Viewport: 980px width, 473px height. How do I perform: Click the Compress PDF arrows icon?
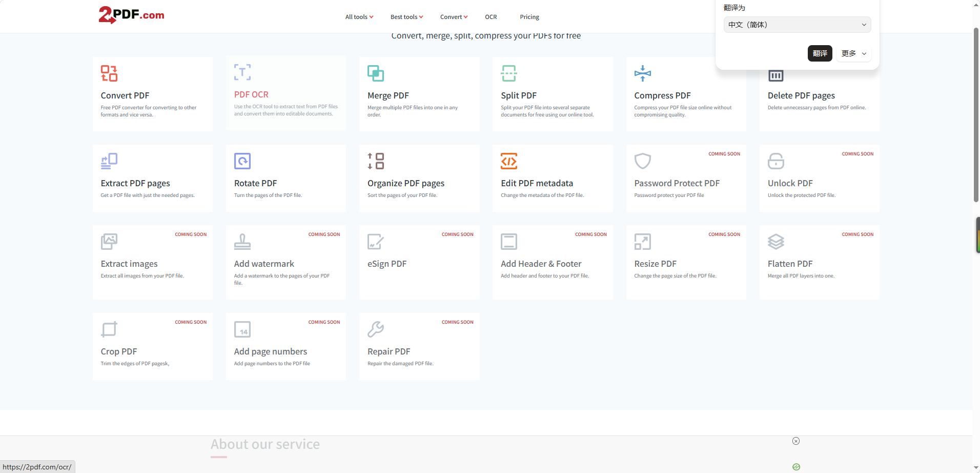coord(642,73)
